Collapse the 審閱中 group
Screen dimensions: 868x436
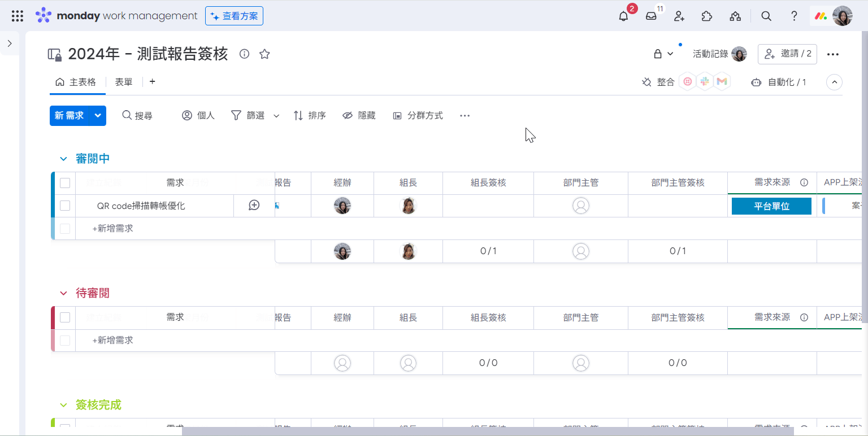tap(63, 159)
